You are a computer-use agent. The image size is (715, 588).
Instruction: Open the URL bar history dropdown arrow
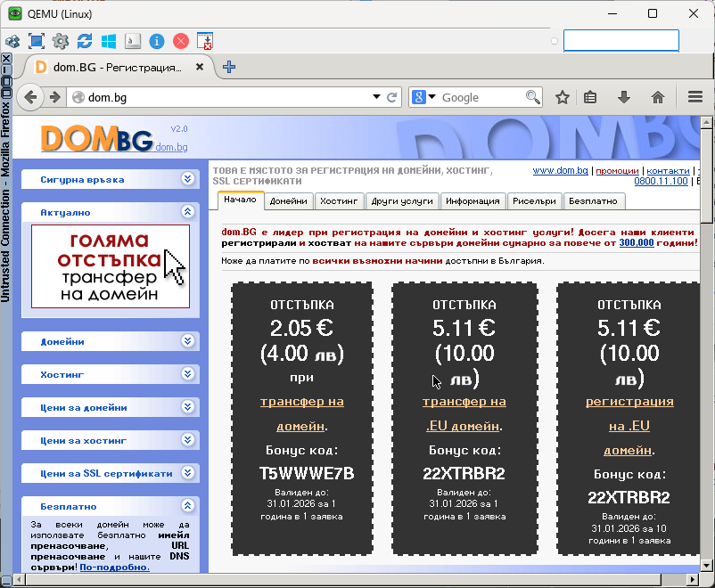(376, 96)
